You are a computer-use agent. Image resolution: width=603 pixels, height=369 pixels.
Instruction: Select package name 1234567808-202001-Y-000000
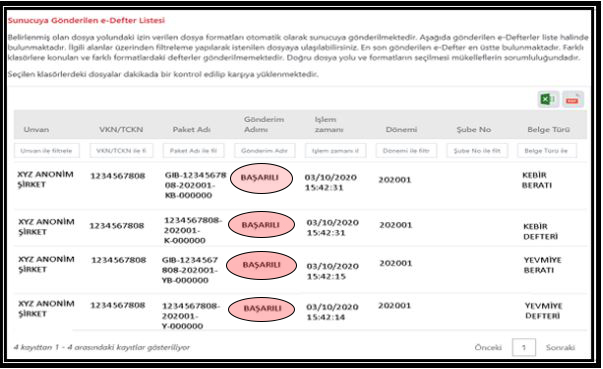coord(190,316)
